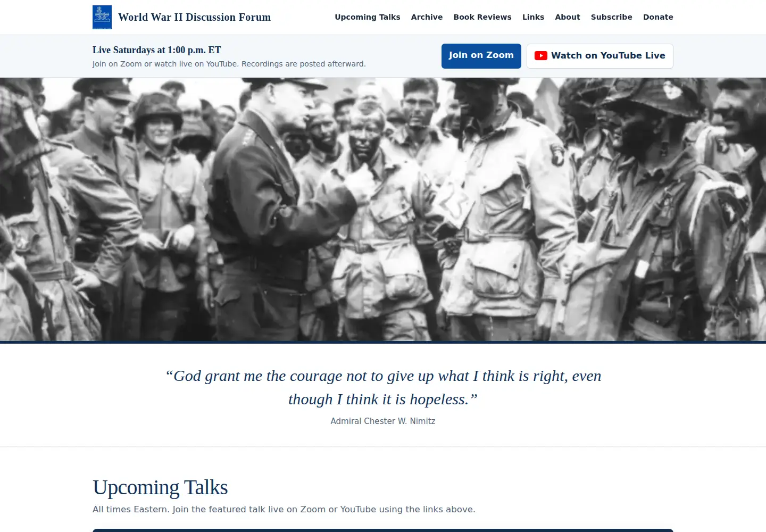Click the Donate navigation link

tap(658, 17)
